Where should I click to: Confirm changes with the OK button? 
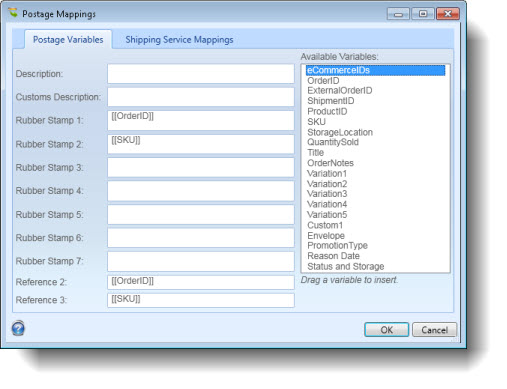[386, 330]
